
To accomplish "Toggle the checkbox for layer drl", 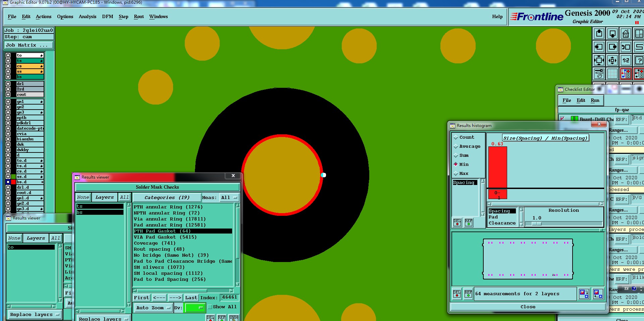I will [8, 84].
